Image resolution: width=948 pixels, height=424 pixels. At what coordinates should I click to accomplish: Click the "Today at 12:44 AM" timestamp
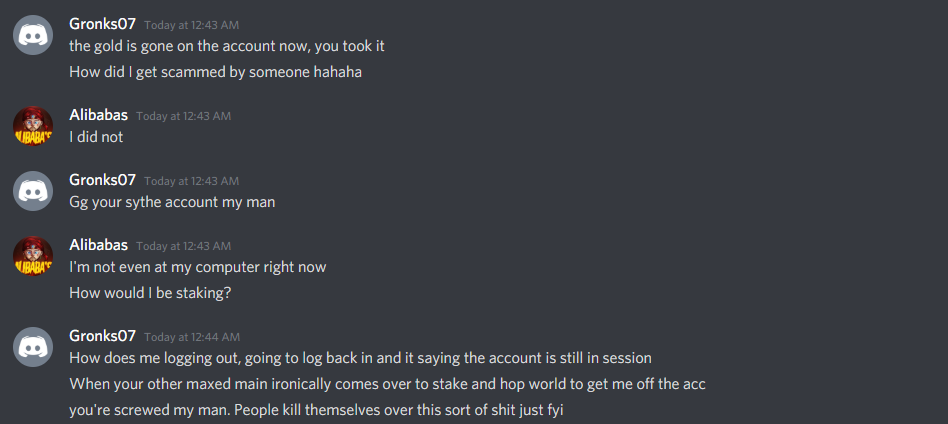(192, 337)
